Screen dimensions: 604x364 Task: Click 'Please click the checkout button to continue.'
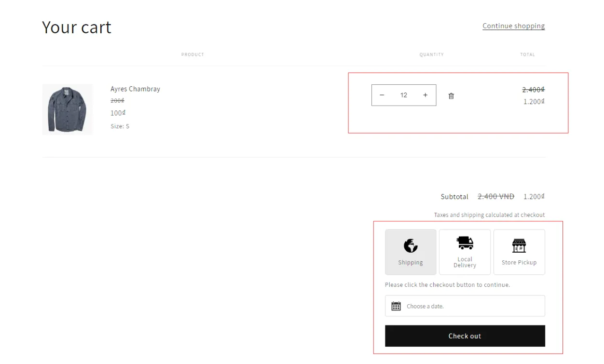tap(447, 285)
